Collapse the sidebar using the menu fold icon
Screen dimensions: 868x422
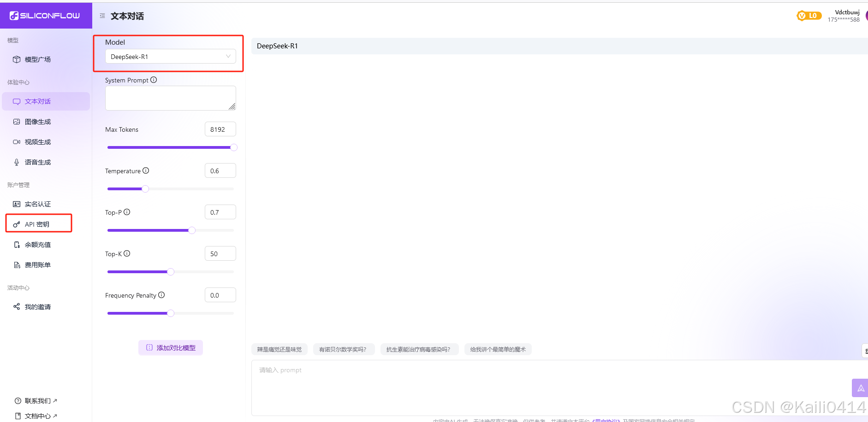pyautogui.click(x=102, y=16)
